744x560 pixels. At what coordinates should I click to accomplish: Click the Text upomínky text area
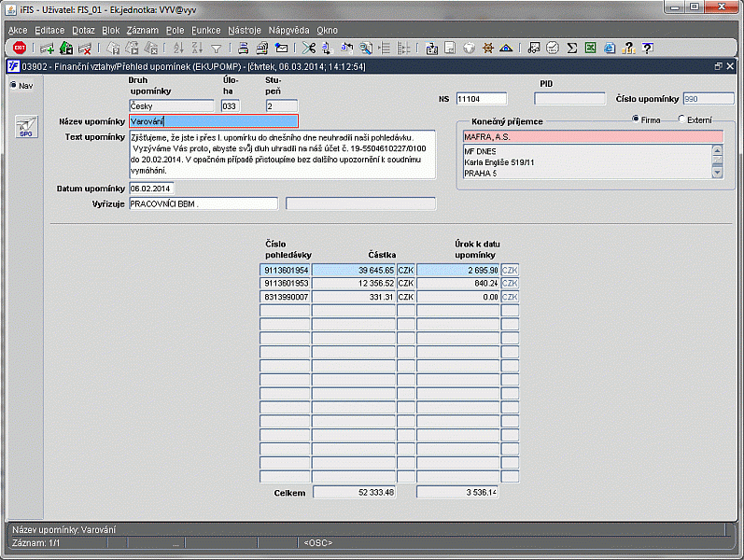[x=282, y=154]
